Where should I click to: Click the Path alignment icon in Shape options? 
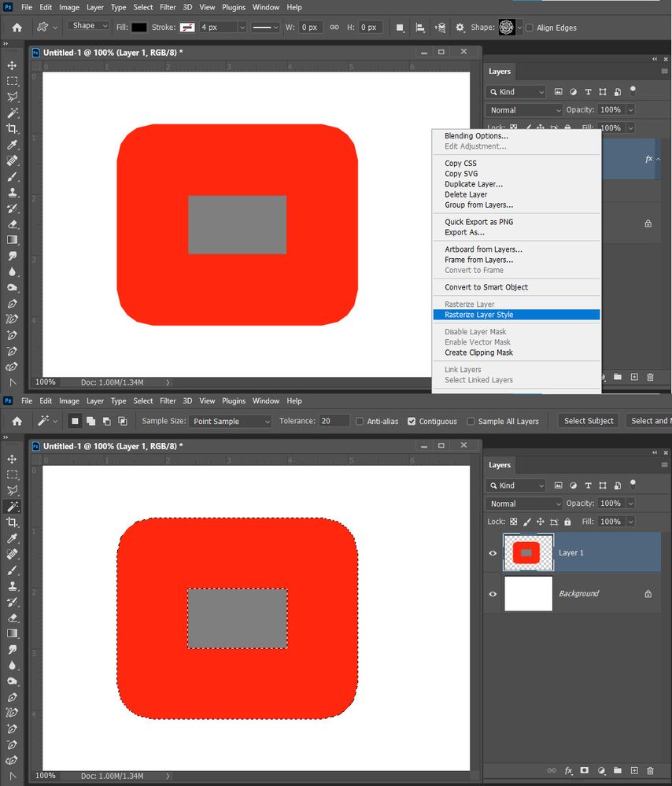pos(420,28)
